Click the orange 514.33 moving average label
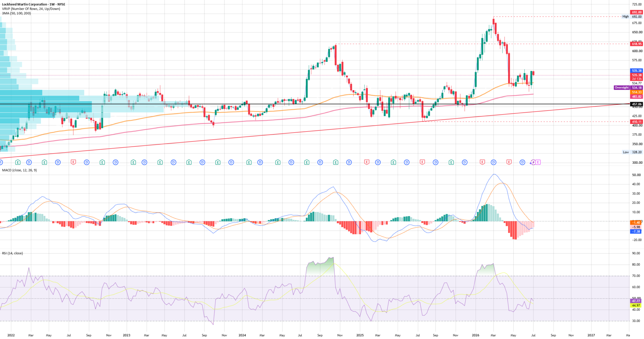Viewport: 644px width, 339px height. coord(636,92)
